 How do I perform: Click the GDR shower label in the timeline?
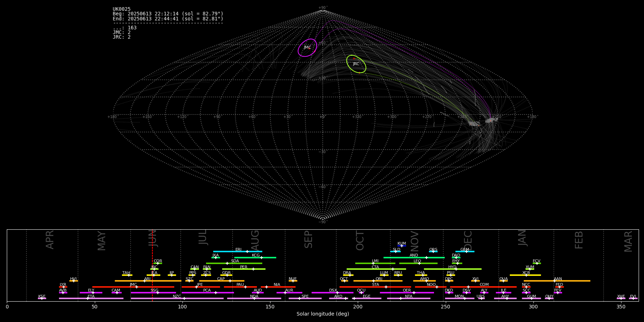pyautogui.click(x=226, y=273)
